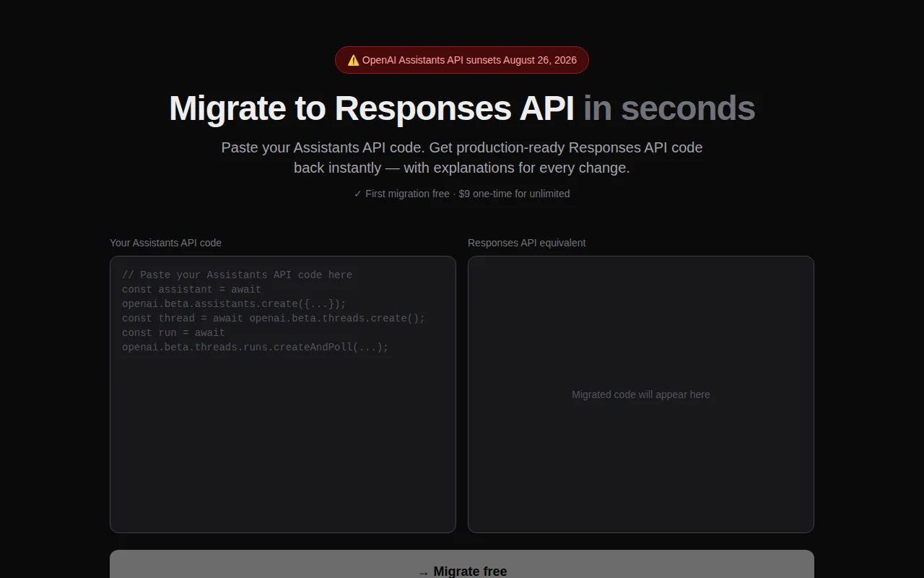The height and width of the screenshot is (578, 924).
Task: Click the OpenAI Assistants API sunsets banner
Action: (462, 60)
